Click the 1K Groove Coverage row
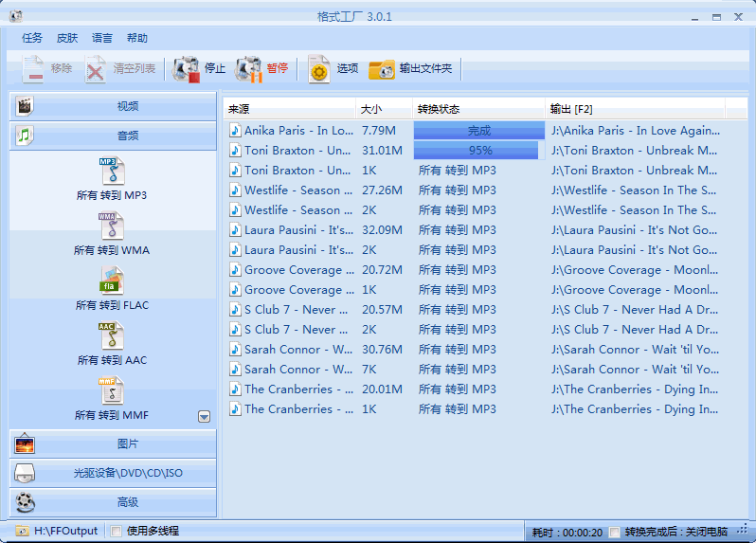Screen dimensions: 756x543 click(485, 290)
